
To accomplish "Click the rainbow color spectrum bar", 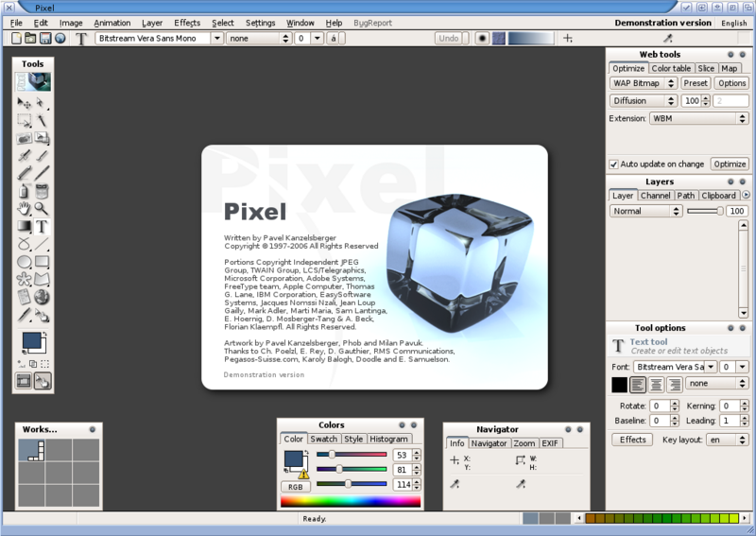I will coord(350,501).
